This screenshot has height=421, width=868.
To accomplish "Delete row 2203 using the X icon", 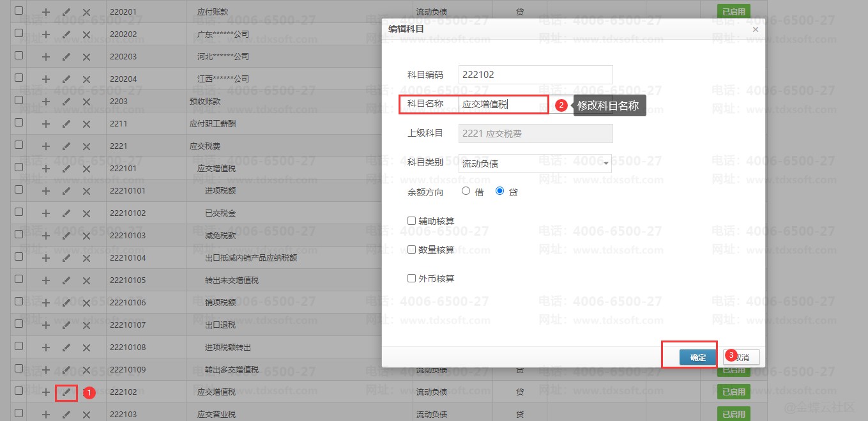I will tap(87, 101).
